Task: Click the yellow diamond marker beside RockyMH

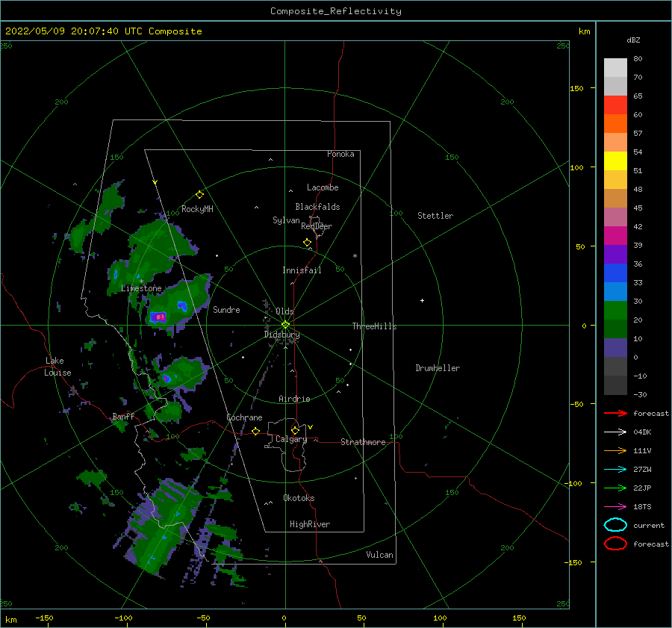Action: [x=199, y=195]
